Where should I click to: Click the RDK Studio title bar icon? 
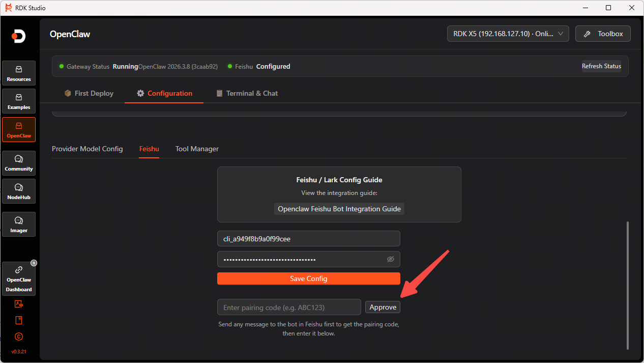8,8
